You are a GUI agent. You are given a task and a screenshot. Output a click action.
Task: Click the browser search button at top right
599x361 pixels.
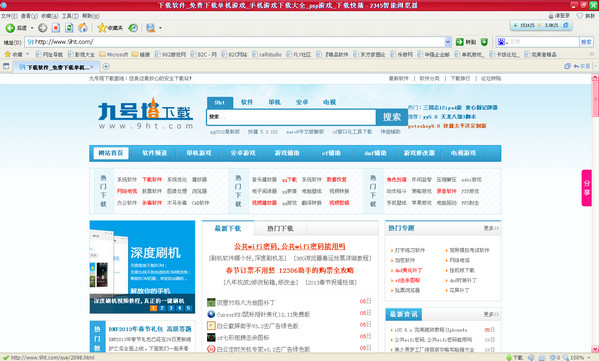[x=586, y=42]
